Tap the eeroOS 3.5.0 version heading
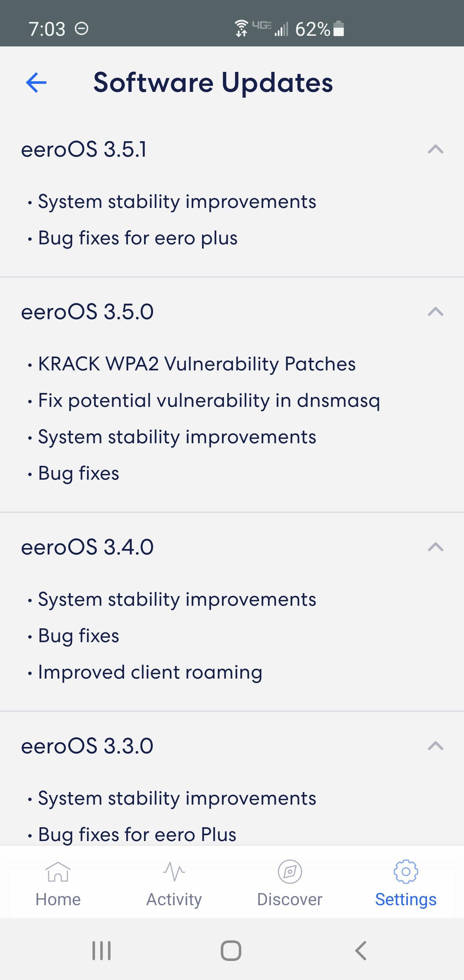 (87, 312)
